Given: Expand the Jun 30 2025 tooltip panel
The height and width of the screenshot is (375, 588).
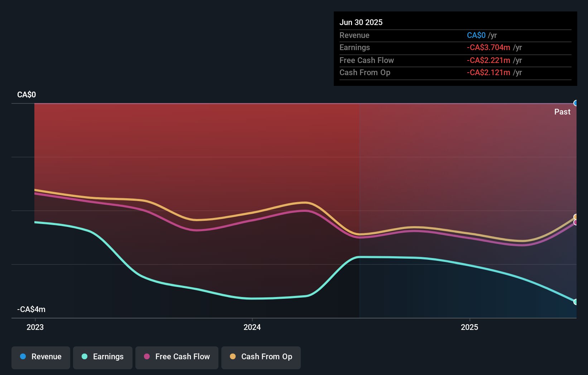Looking at the screenshot, I should click(x=455, y=48).
